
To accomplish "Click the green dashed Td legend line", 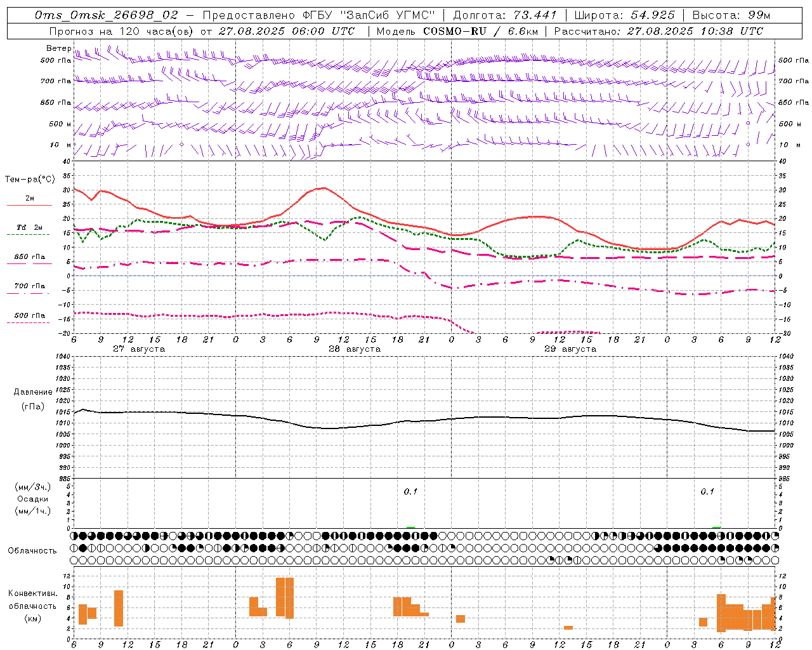I will click(28, 234).
